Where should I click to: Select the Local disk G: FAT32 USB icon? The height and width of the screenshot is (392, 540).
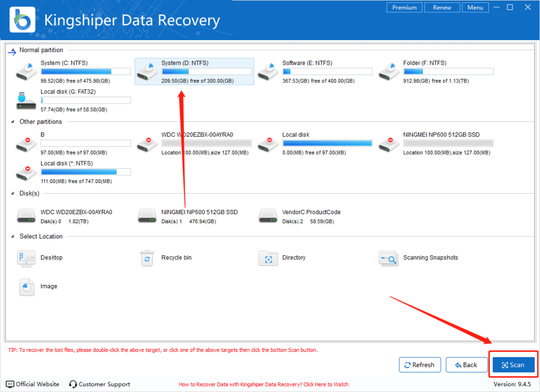26,101
